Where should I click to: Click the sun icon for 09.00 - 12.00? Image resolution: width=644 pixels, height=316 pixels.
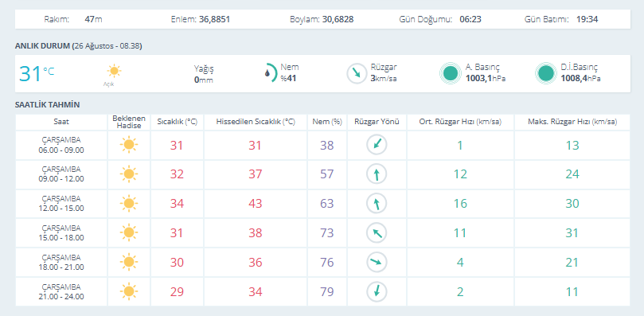point(129,174)
